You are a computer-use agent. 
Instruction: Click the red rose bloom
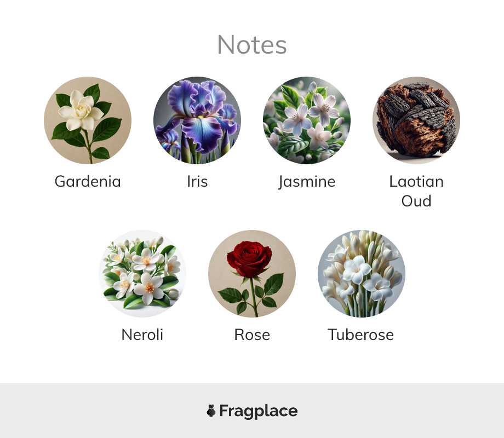[249, 259]
